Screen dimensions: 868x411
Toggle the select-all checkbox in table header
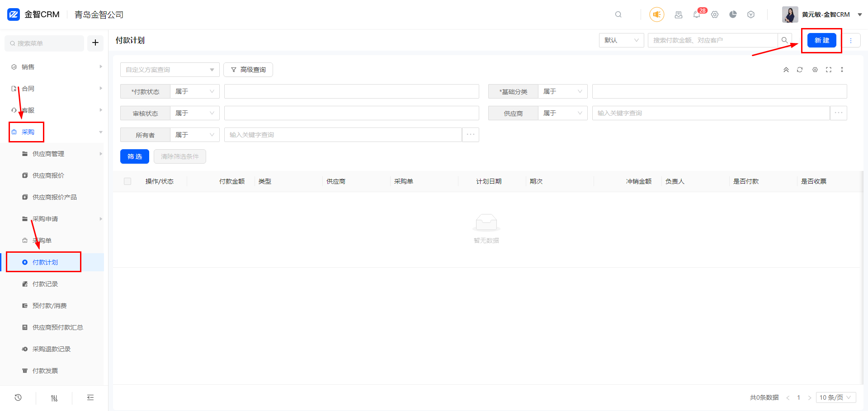tap(127, 181)
